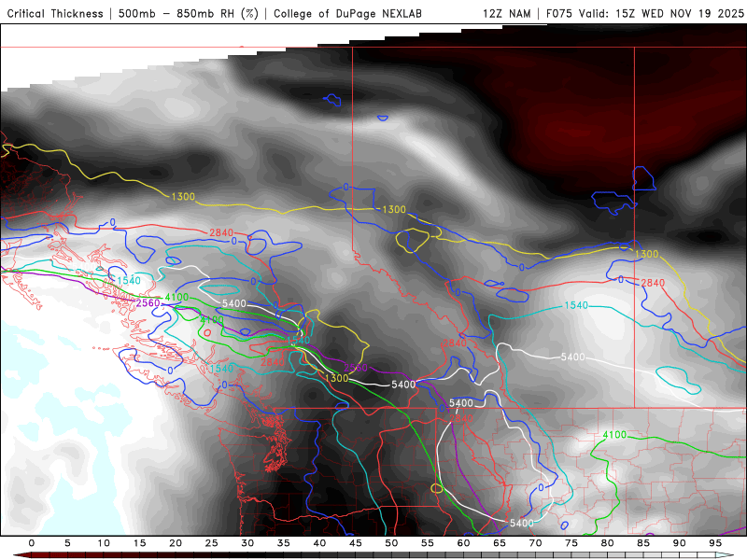The height and width of the screenshot is (560, 747).
Task: Select colorbar tick label "40"
Action: click(319, 543)
